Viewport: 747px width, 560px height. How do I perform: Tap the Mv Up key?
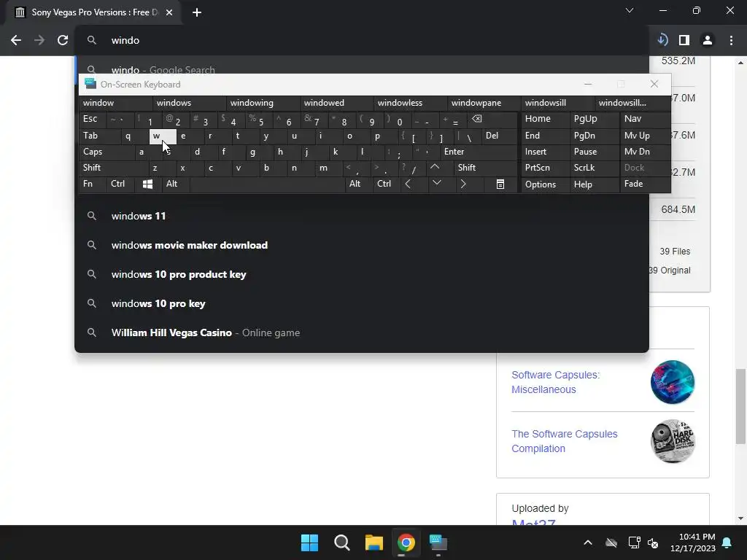click(644, 136)
